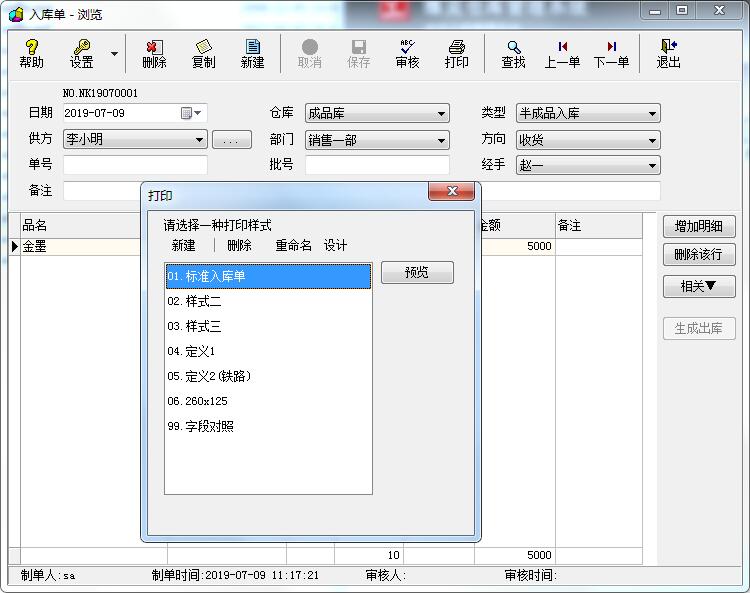
Task: Expand the 仓库 warehouse dropdown
Action: coord(441,114)
